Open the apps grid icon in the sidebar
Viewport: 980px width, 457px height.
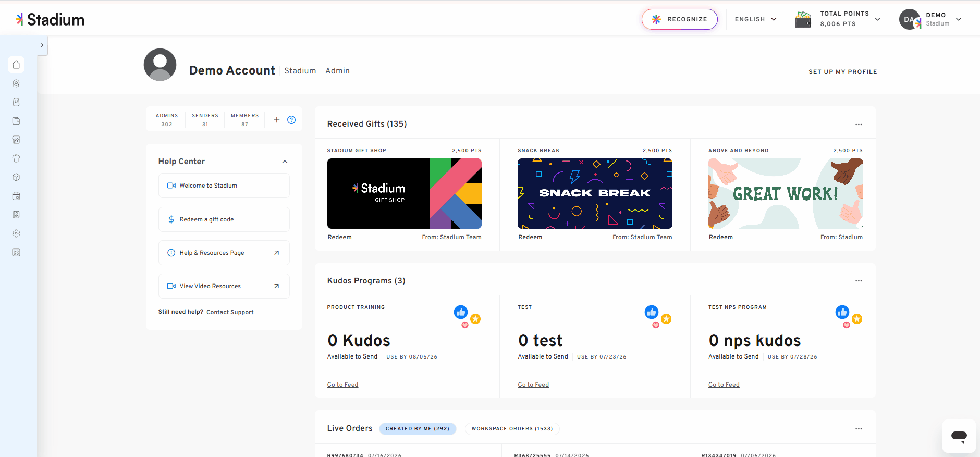click(16, 252)
